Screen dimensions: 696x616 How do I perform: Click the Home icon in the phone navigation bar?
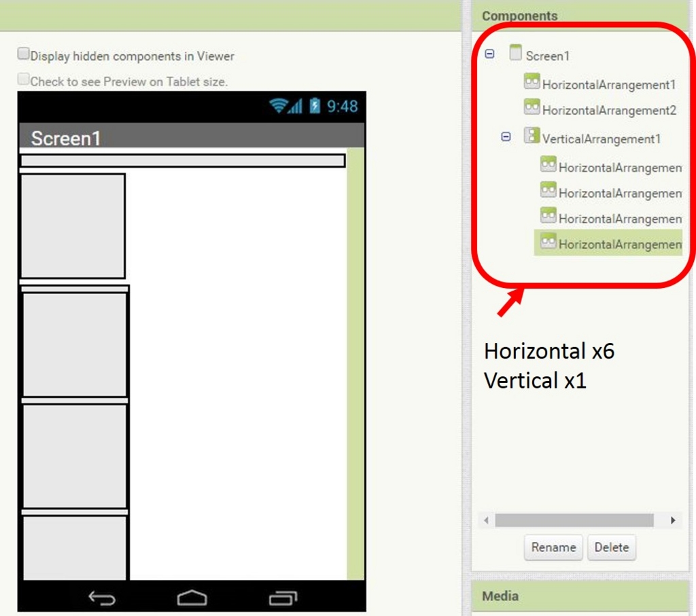192,598
